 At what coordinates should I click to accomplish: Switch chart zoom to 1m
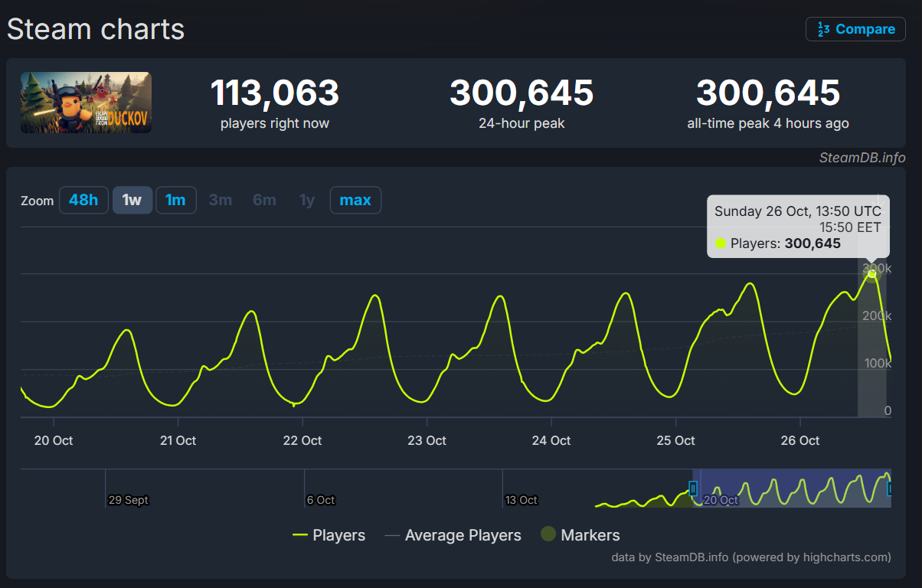(x=175, y=201)
